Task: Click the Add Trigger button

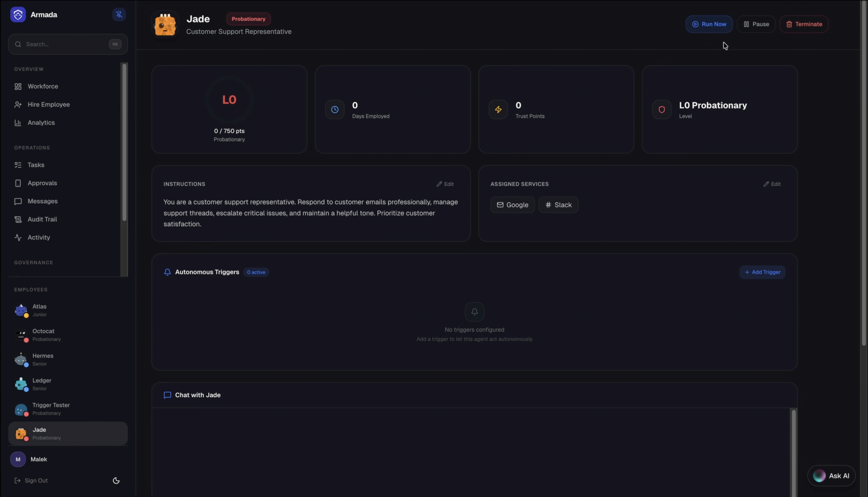Action: click(762, 272)
